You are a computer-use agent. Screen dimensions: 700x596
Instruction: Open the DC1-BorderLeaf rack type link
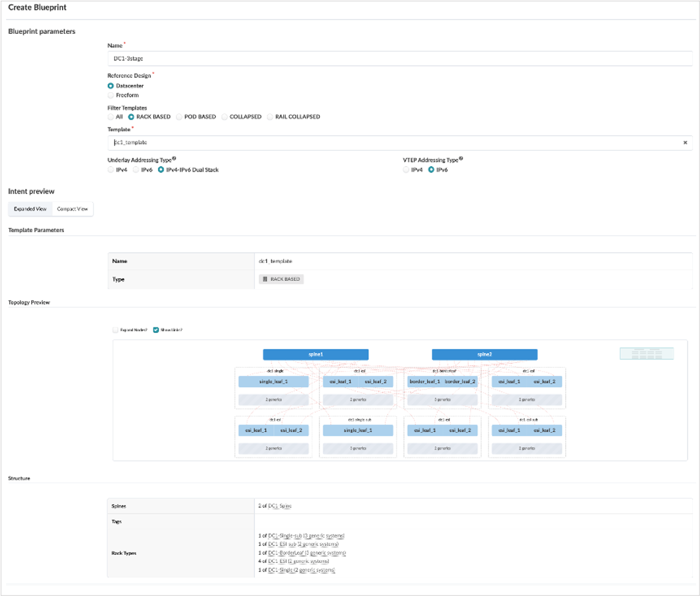click(x=307, y=553)
